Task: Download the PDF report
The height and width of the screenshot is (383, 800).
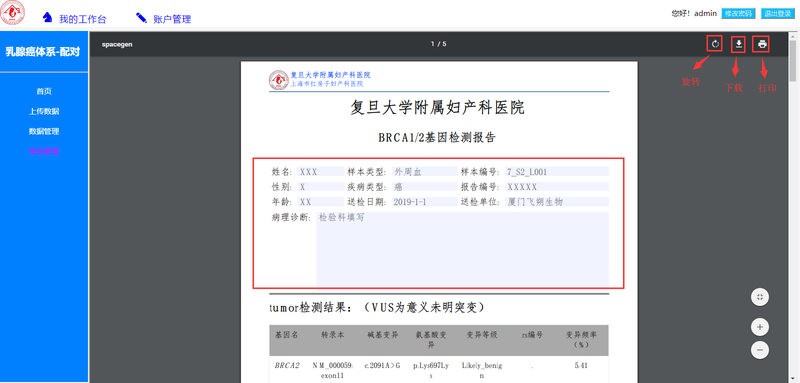Action: pos(738,44)
